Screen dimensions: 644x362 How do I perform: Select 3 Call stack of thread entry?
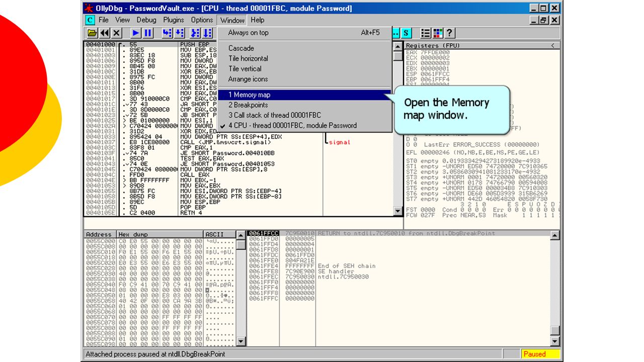coord(304,115)
